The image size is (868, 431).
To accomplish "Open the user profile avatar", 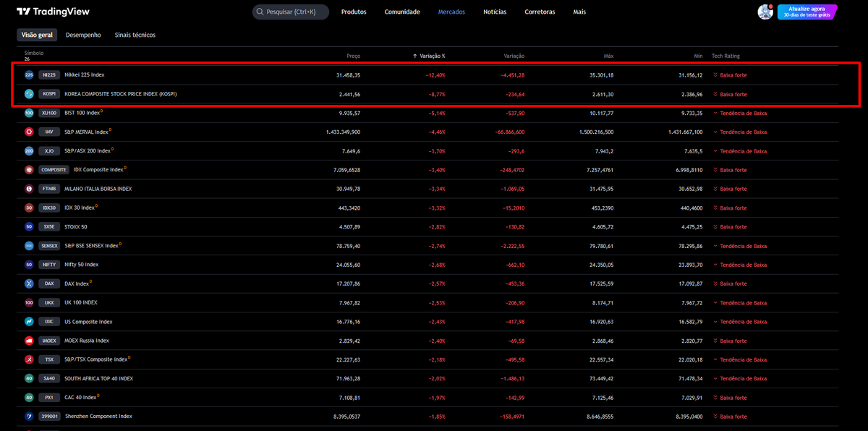I will tap(765, 12).
